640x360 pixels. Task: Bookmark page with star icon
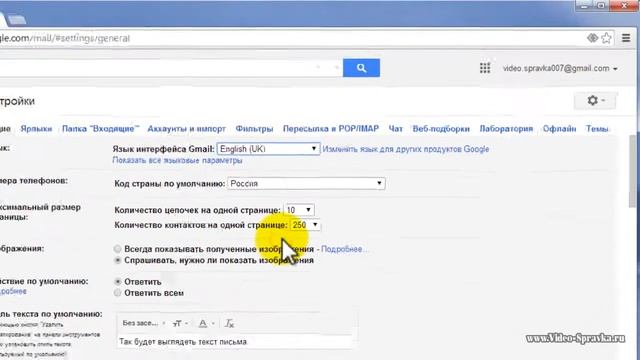pyautogui.click(x=607, y=38)
